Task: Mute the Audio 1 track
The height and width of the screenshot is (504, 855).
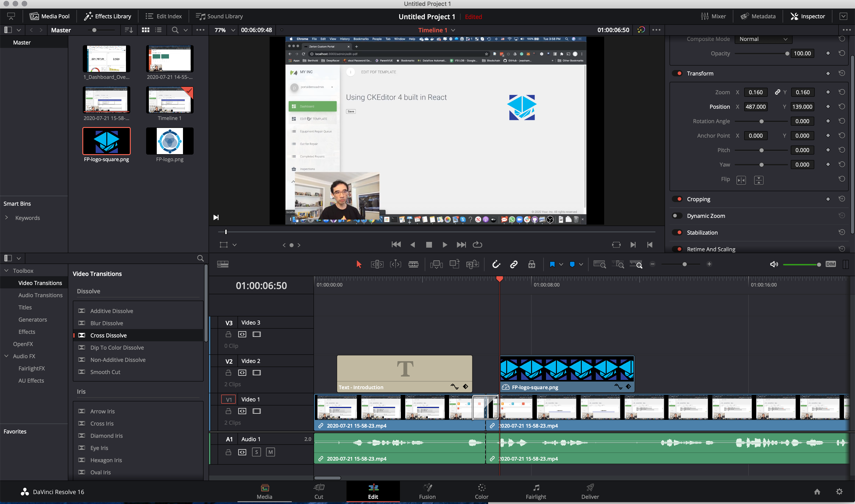Action: click(x=270, y=452)
